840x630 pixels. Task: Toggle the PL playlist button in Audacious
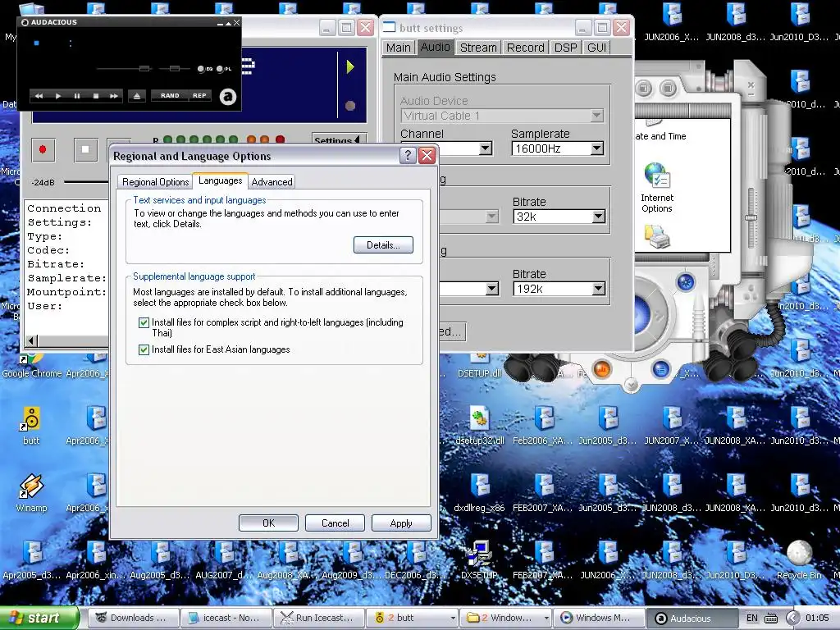point(224,69)
